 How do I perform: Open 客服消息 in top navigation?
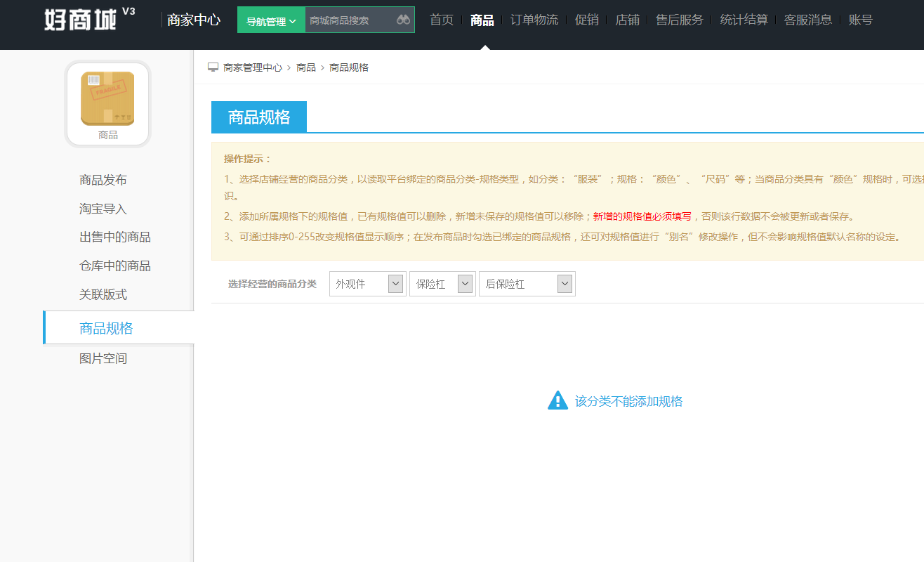[x=808, y=20]
